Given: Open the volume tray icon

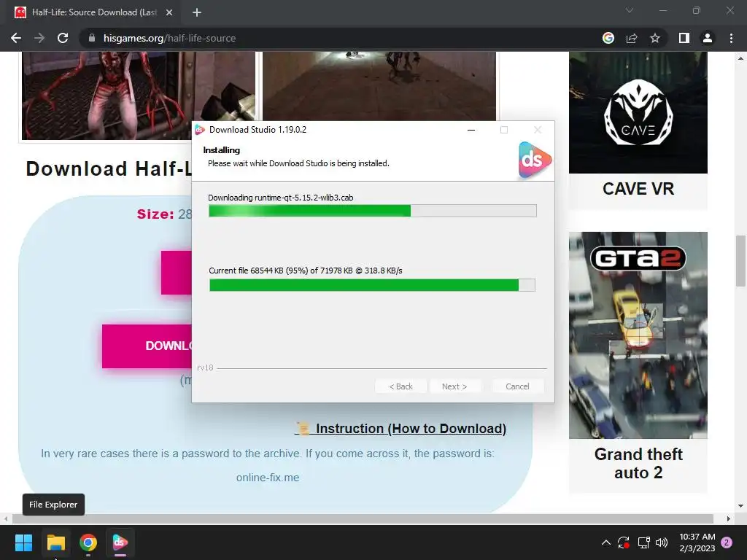Looking at the screenshot, I should click(x=662, y=542).
